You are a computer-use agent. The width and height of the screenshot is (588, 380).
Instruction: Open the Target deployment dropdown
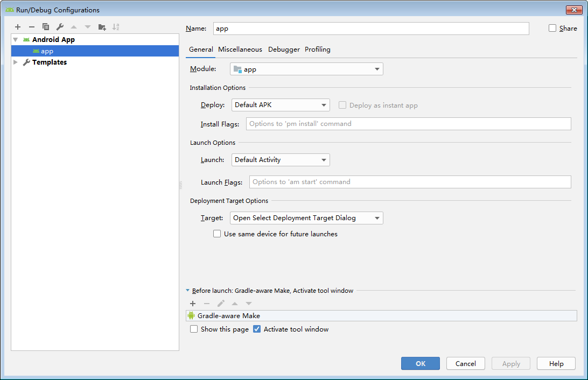click(x=306, y=218)
